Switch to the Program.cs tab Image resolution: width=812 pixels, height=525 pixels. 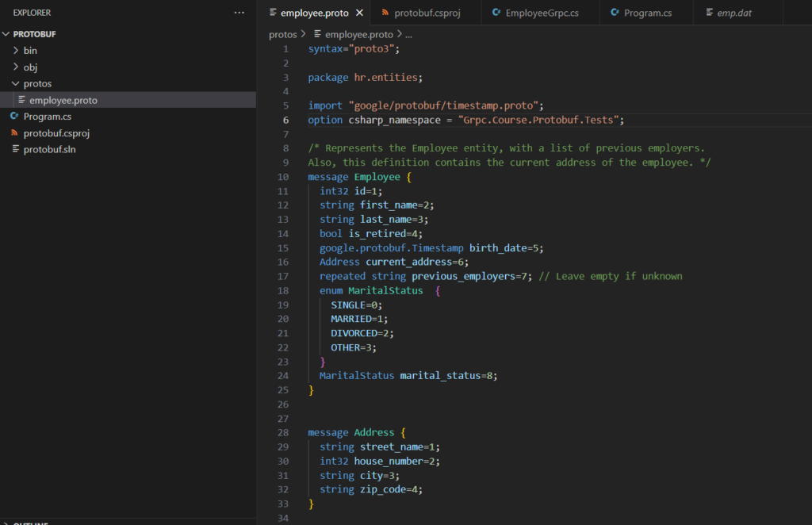tap(647, 13)
